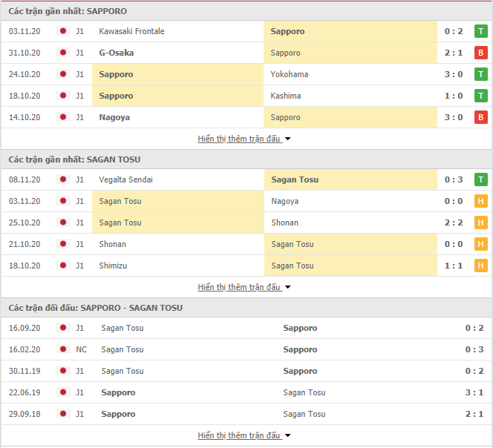Click Japan flag on 16.02.20 NC match row
Screen dimensions: 493x448
63,349
